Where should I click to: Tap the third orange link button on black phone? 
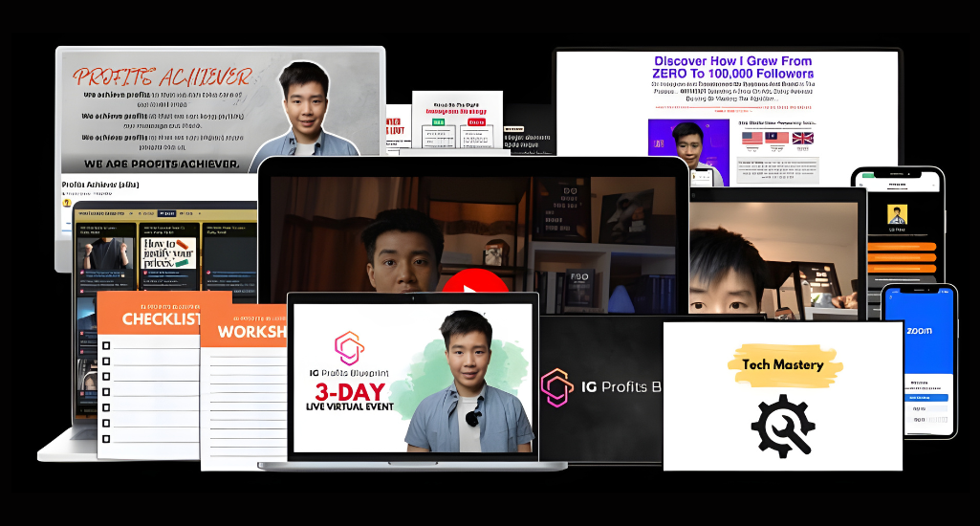click(902, 269)
